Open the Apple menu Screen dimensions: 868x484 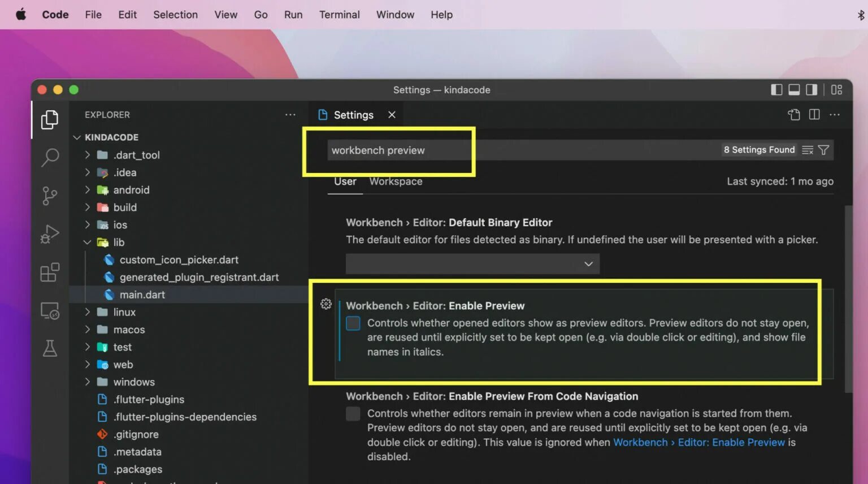[21, 14]
